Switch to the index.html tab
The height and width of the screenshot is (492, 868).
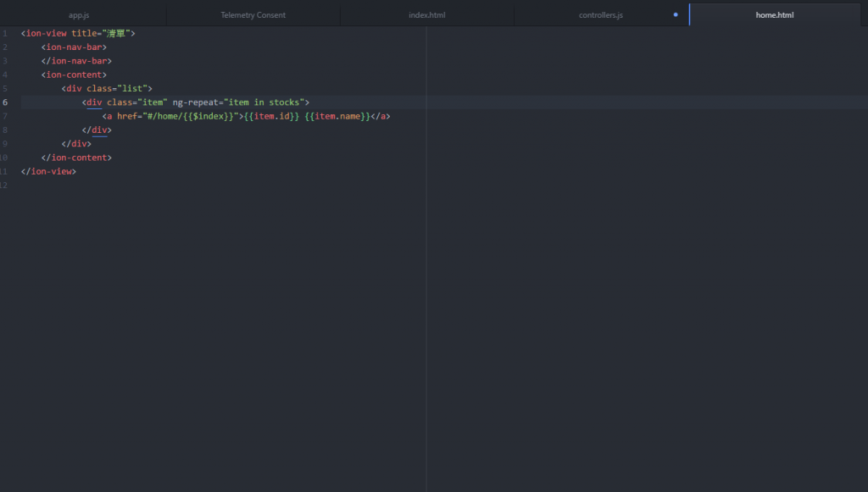coord(427,15)
